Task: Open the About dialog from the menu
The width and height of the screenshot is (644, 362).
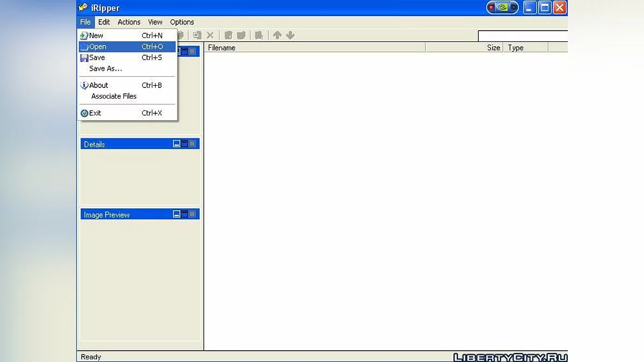Action: 99,85
